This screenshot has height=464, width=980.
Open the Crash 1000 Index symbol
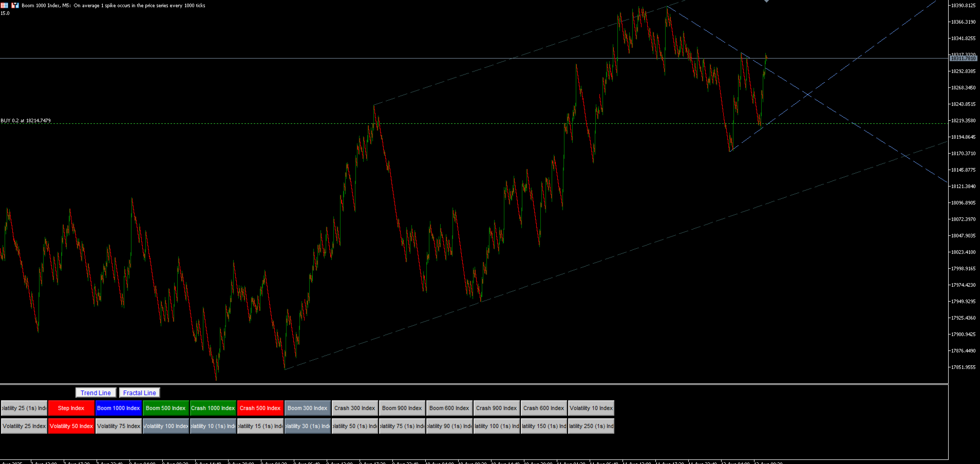[x=213, y=408]
